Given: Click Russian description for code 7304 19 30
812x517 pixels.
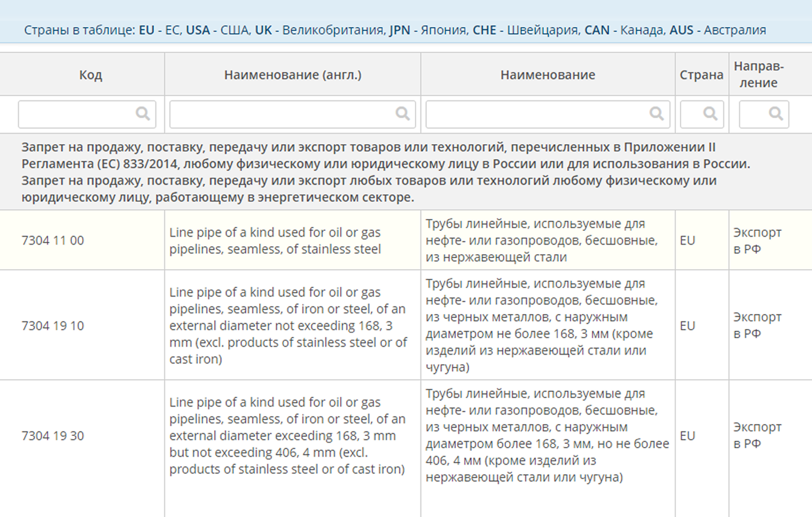Looking at the screenshot, I should click(x=547, y=435).
